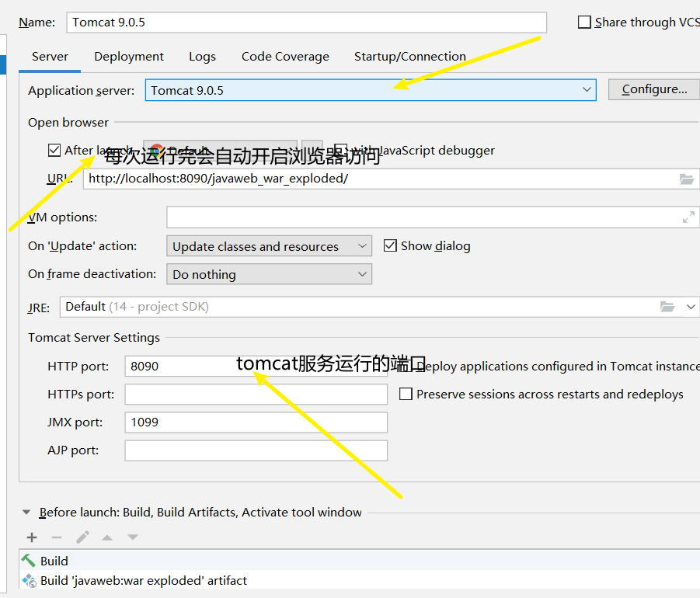
Task: Expand the JRE dropdown arrow
Action: point(691,307)
